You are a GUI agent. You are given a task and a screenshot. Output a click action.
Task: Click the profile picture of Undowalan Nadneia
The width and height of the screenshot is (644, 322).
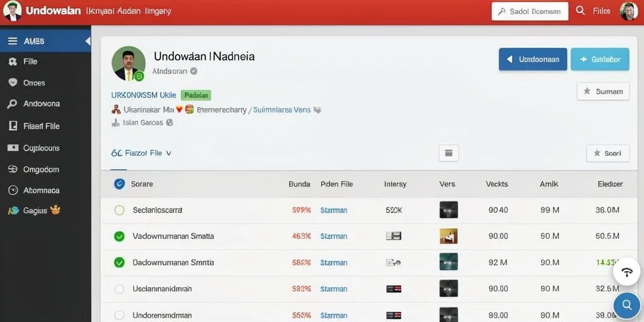tap(128, 64)
